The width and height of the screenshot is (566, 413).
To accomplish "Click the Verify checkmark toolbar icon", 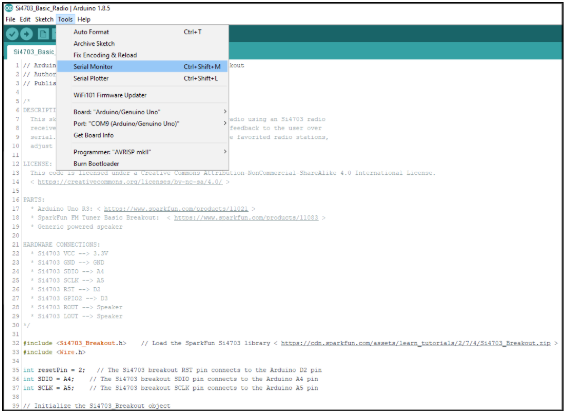I will (12, 34).
